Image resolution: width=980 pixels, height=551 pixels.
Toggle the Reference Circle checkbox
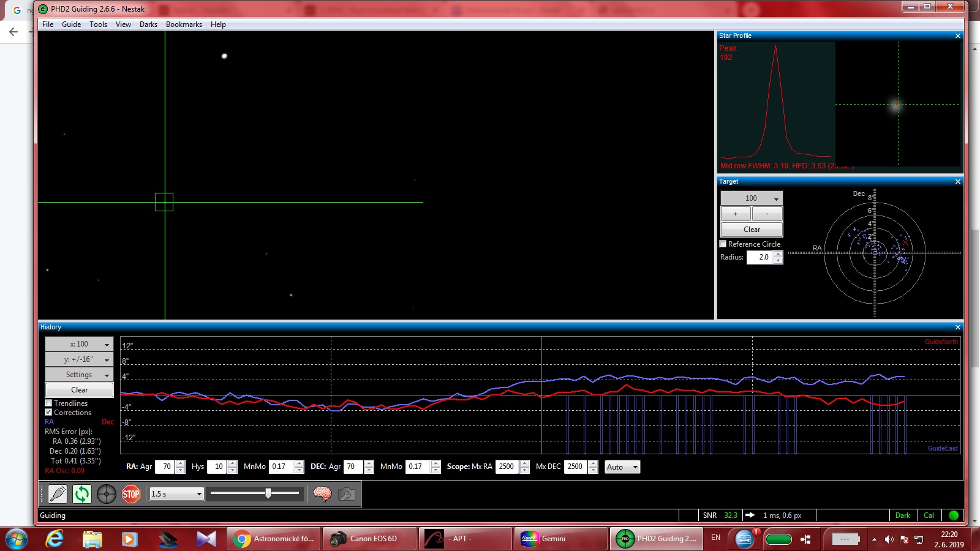pyautogui.click(x=723, y=244)
